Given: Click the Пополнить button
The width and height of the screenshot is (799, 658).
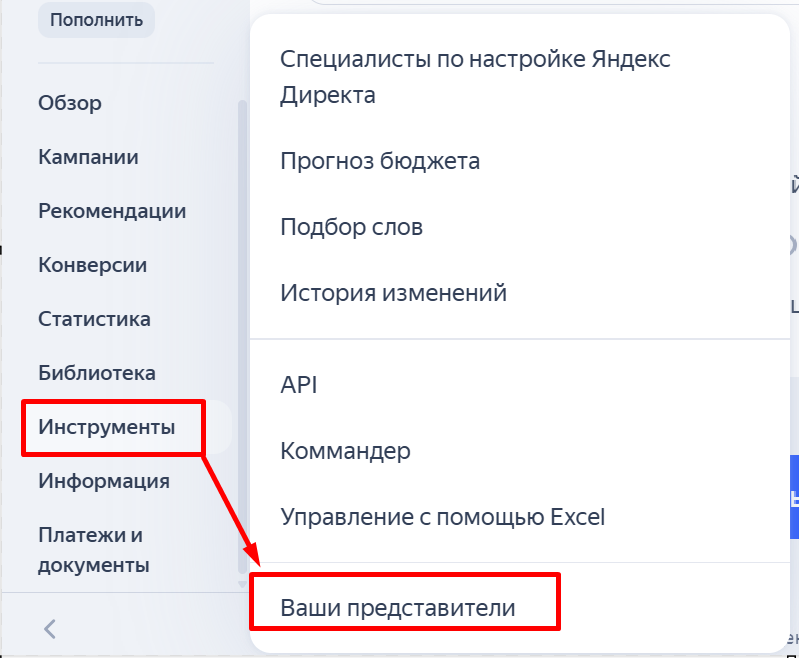Looking at the screenshot, I should coord(96,19).
